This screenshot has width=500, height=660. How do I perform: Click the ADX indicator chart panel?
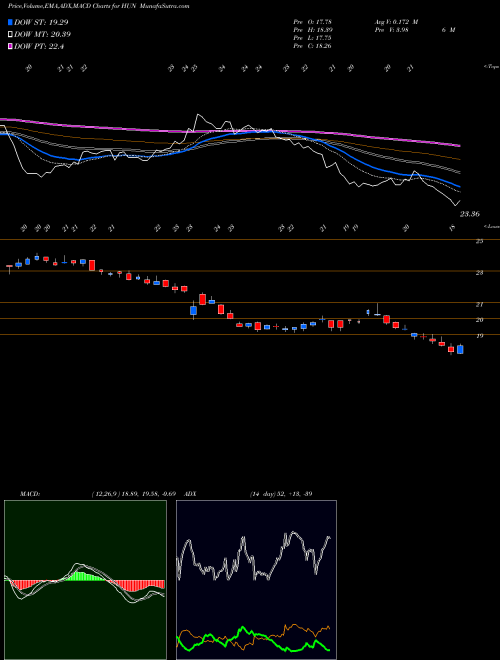point(256,580)
